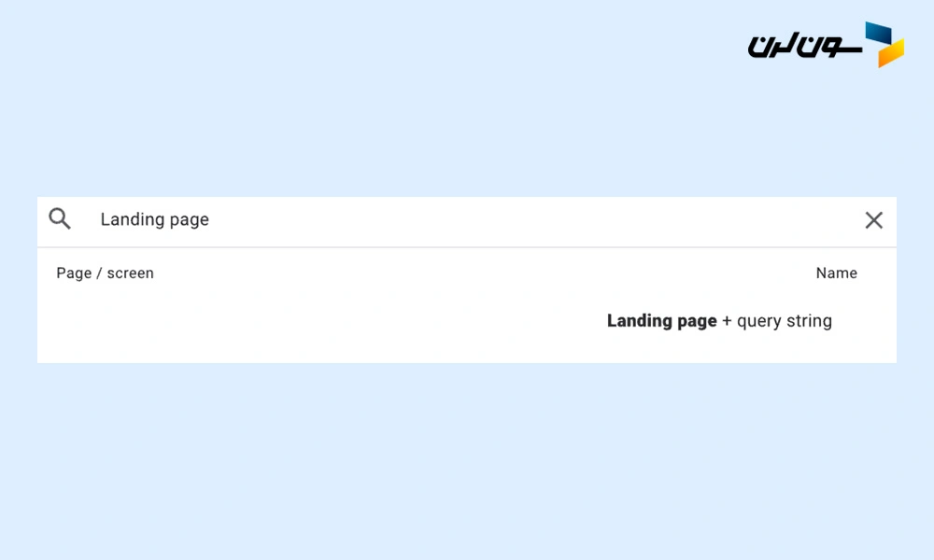The image size is (934, 560).
Task: Clear the search with the X icon
Action: point(874,220)
